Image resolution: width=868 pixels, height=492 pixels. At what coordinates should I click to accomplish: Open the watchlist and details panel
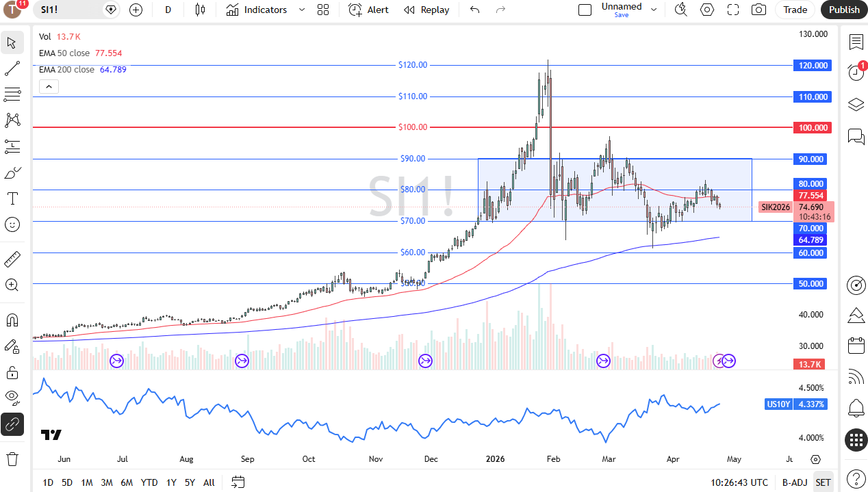(856, 42)
